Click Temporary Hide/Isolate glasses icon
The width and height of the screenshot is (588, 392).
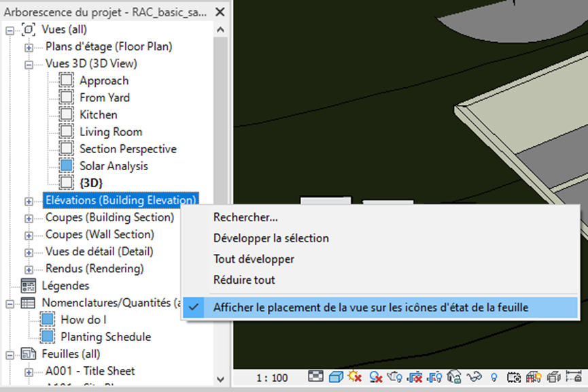click(x=474, y=376)
